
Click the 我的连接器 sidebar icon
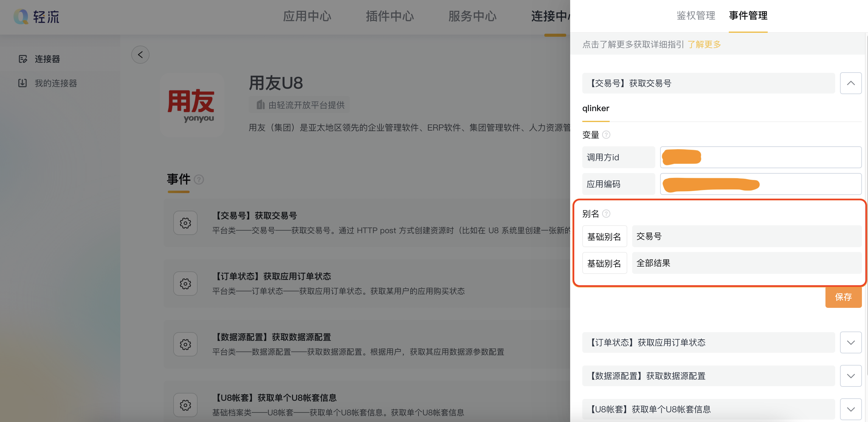click(22, 83)
